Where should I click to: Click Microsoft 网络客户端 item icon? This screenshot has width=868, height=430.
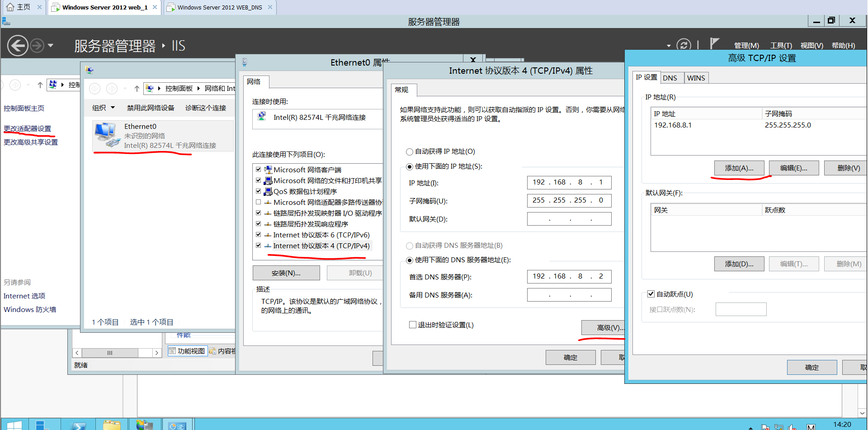tap(268, 170)
